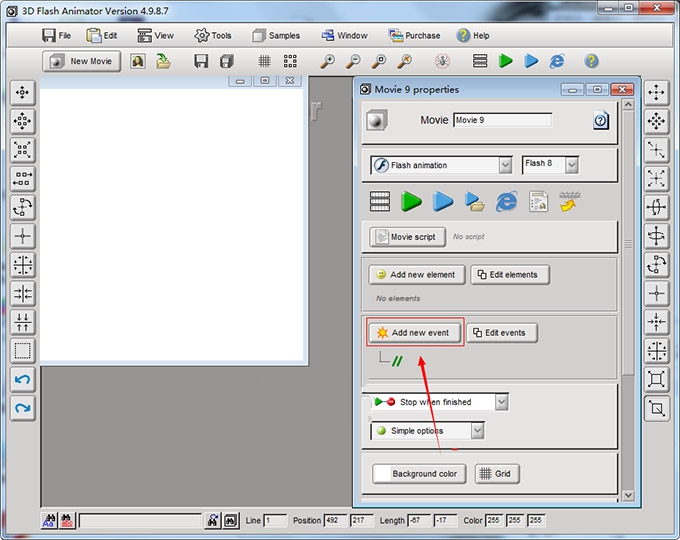Image resolution: width=680 pixels, height=540 pixels.
Task: Click the snap points grid toolbar icon
Action: [290, 61]
